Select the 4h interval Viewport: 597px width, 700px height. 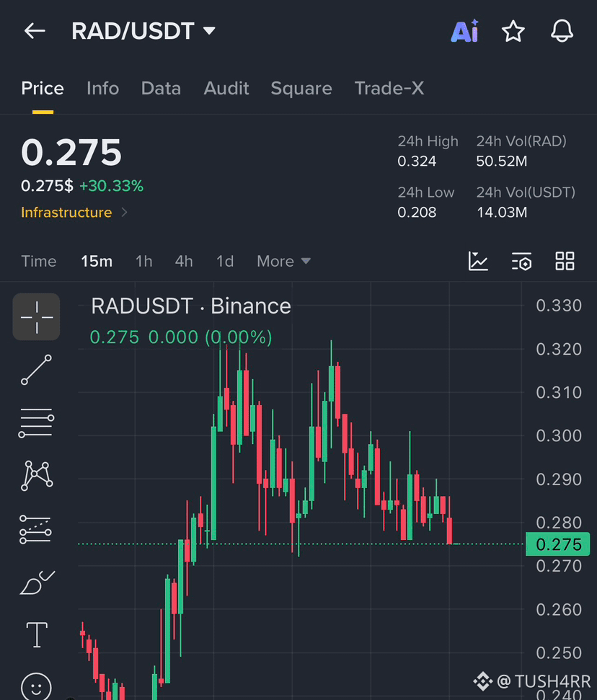184,261
